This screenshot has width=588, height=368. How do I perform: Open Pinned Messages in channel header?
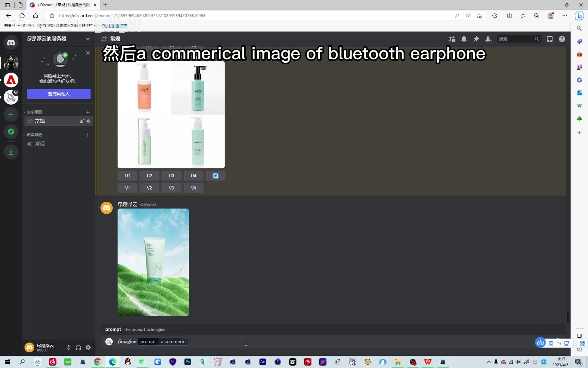coord(476,39)
